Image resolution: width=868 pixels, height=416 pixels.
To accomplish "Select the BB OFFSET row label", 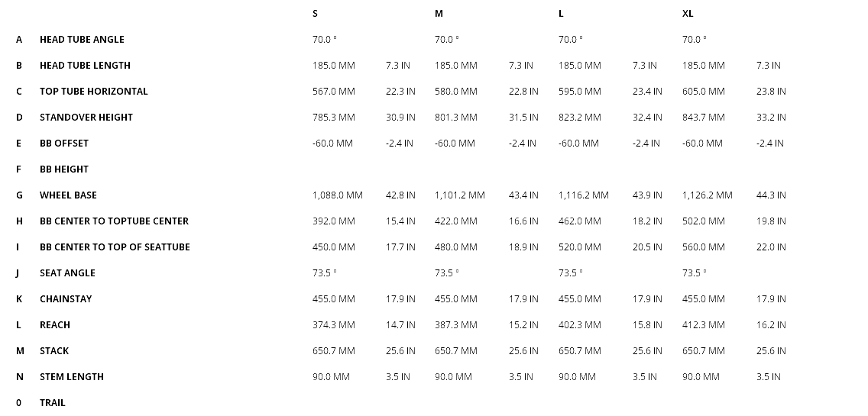I will coord(64,144).
